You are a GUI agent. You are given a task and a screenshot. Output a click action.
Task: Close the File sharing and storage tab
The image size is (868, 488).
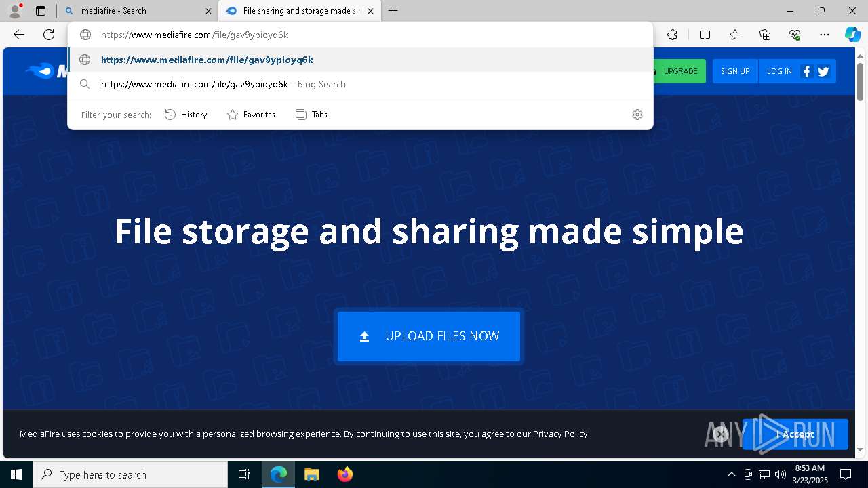point(370,11)
